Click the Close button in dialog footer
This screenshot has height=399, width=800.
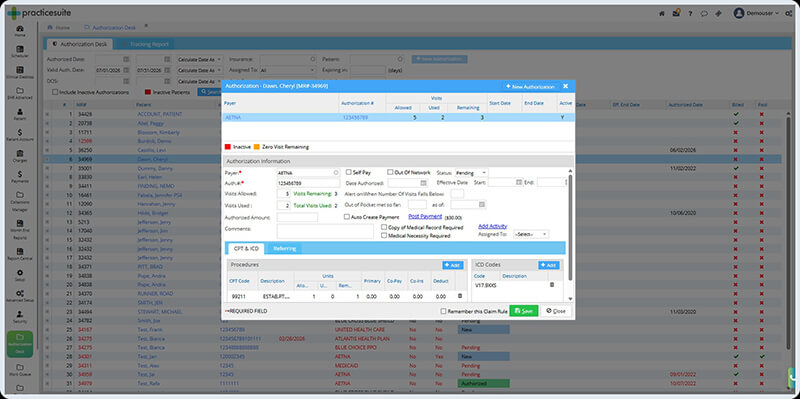(x=556, y=311)
